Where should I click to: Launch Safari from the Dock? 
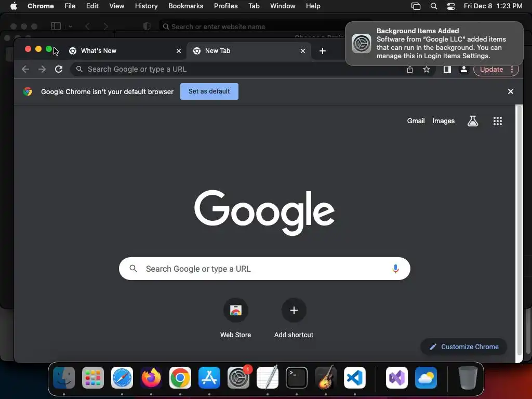point(122,378)
